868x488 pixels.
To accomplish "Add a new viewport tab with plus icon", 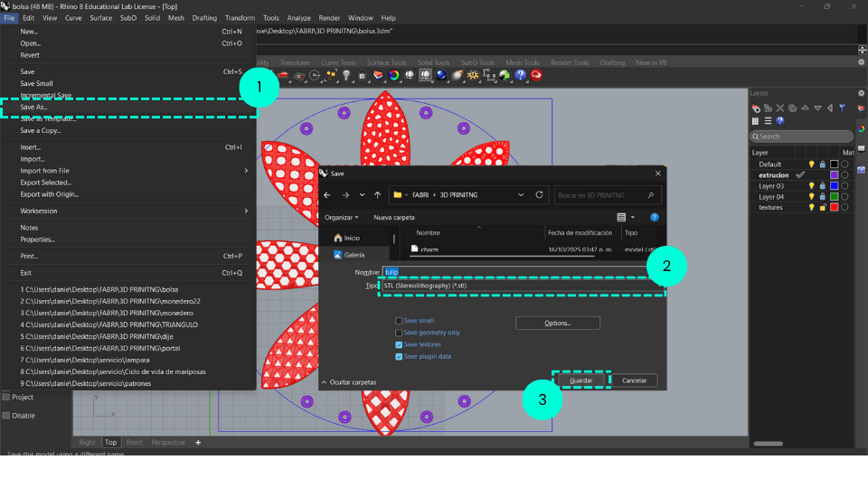I will coord(198,443).
